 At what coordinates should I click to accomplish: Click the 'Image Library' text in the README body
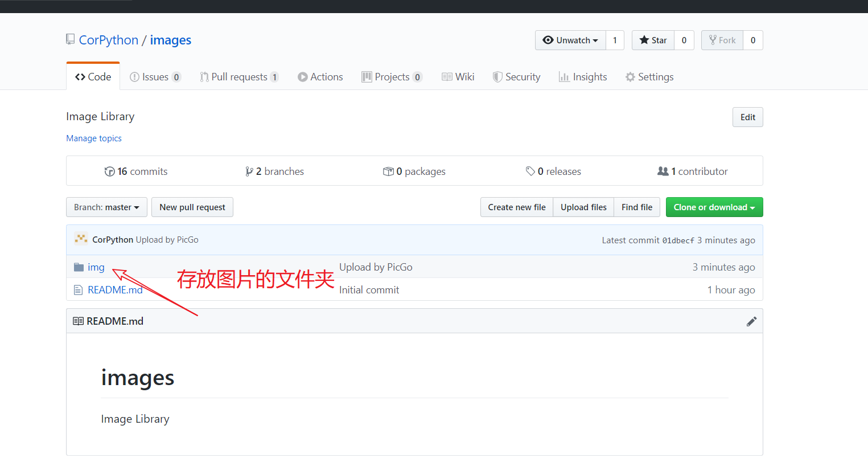[135, 419]
